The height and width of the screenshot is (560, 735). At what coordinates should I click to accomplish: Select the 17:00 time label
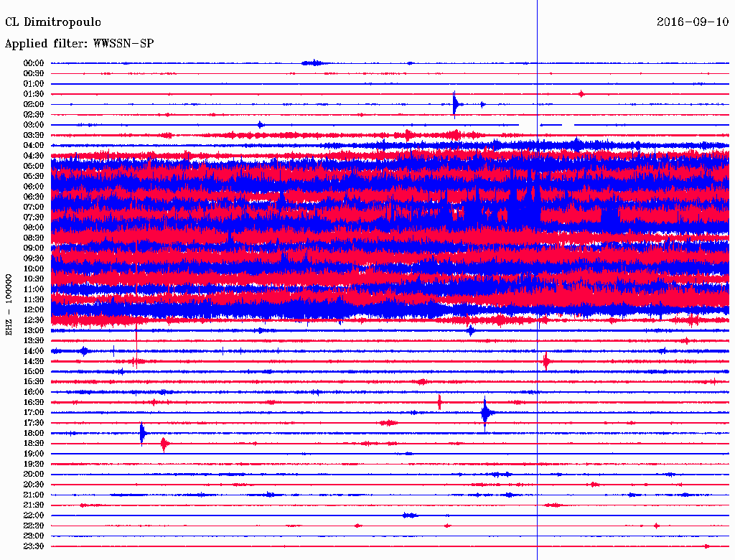34,413
